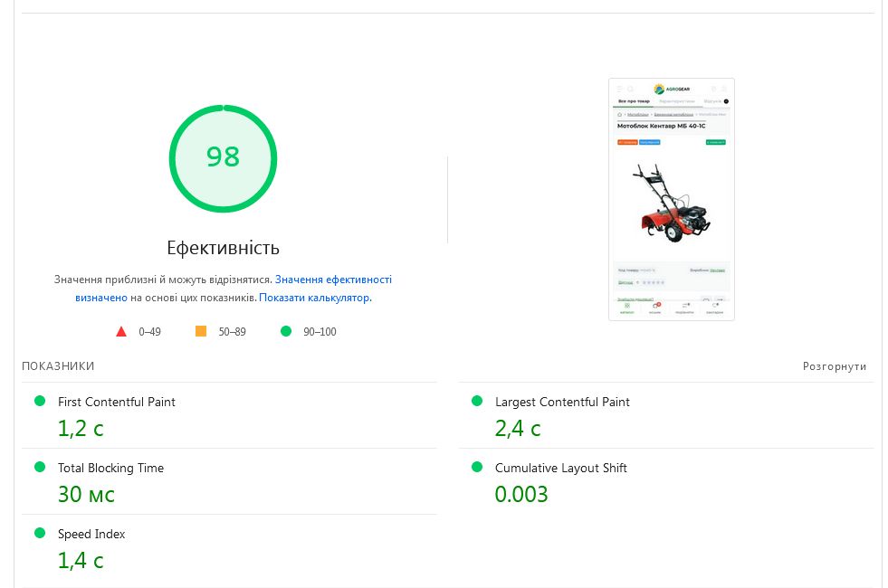Click the First Contentful Paint metric label
888x588 pixels.
pyautogui.click(x=117, y=402)
